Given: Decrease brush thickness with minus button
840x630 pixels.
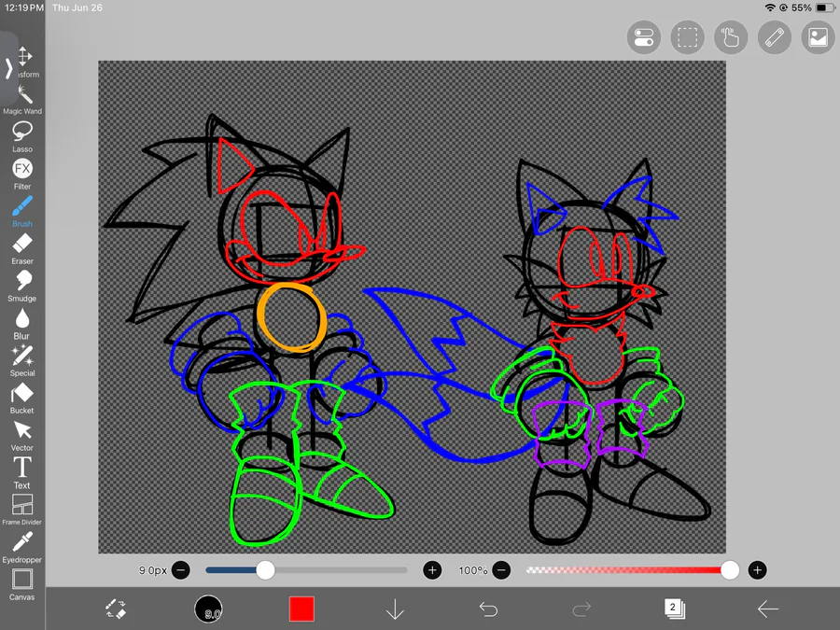Looking at the screenshot, I should click(x=181, y=570).
